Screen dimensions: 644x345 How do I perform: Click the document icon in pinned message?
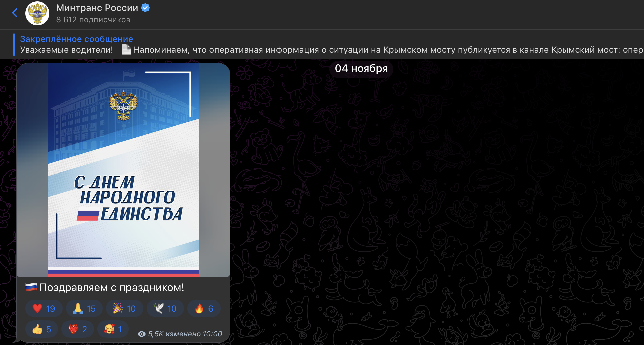click(126, 50)
